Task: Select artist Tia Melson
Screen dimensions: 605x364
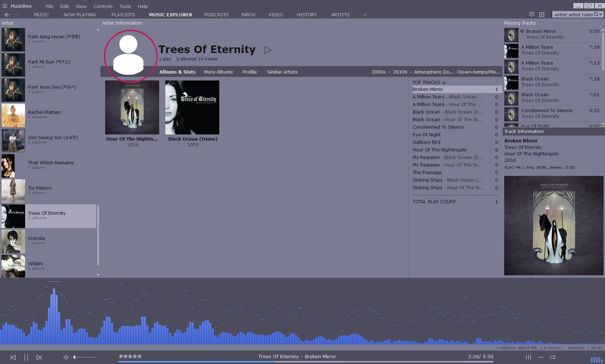Action: [48, 190]
